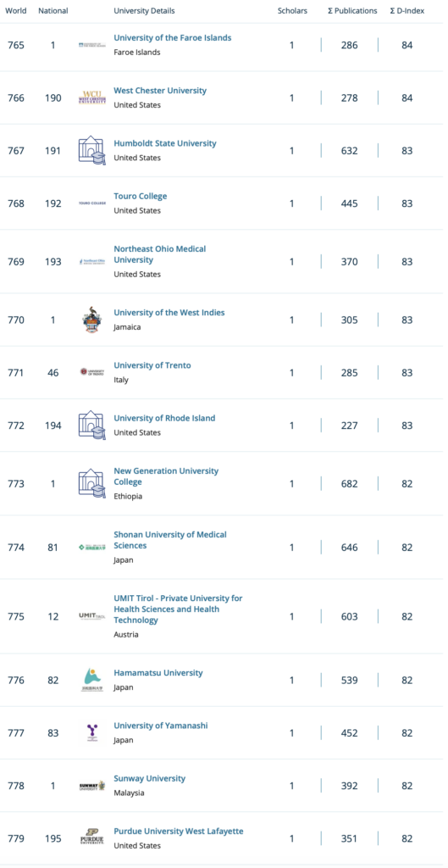Click the UMIT Tirol logo
Viewport: 448px width, 868px height.
91,616
